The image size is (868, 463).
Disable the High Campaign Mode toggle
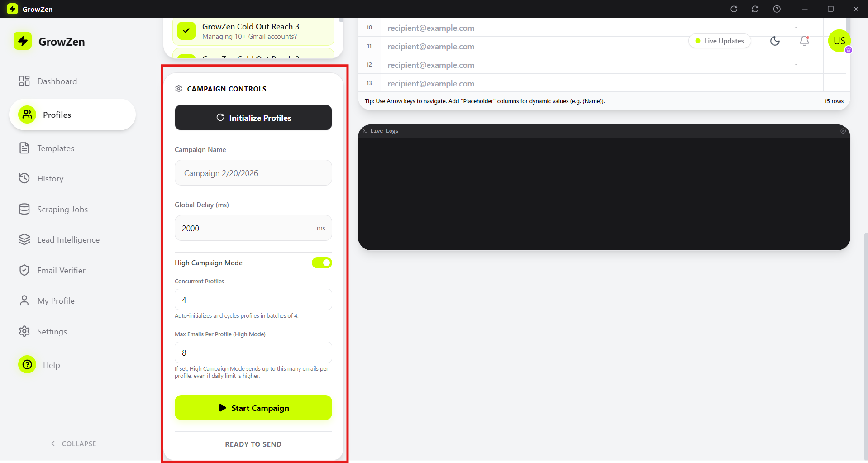322,263
